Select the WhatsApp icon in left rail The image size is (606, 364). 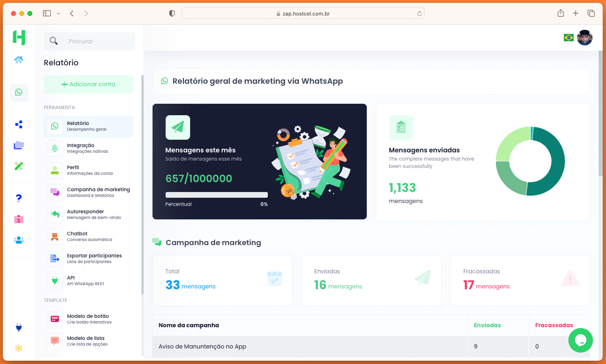click(x=19, y=92)
